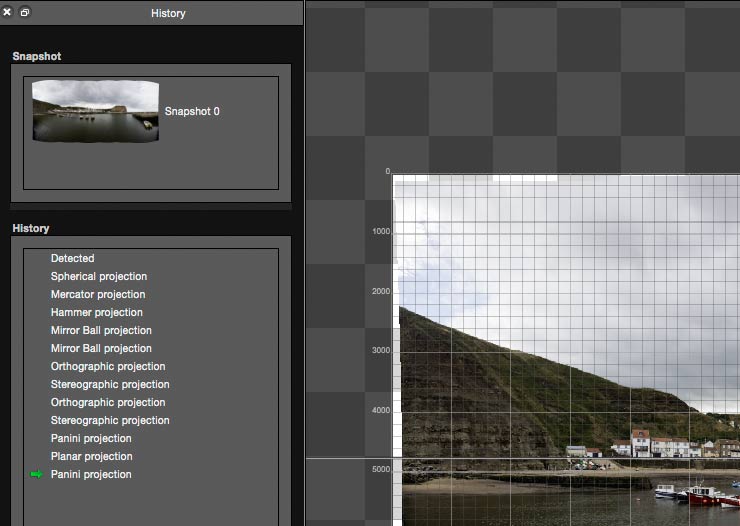Close the History panel with the X icon
Viewport: 740px width, 526px height.
[x=7, y=12]
